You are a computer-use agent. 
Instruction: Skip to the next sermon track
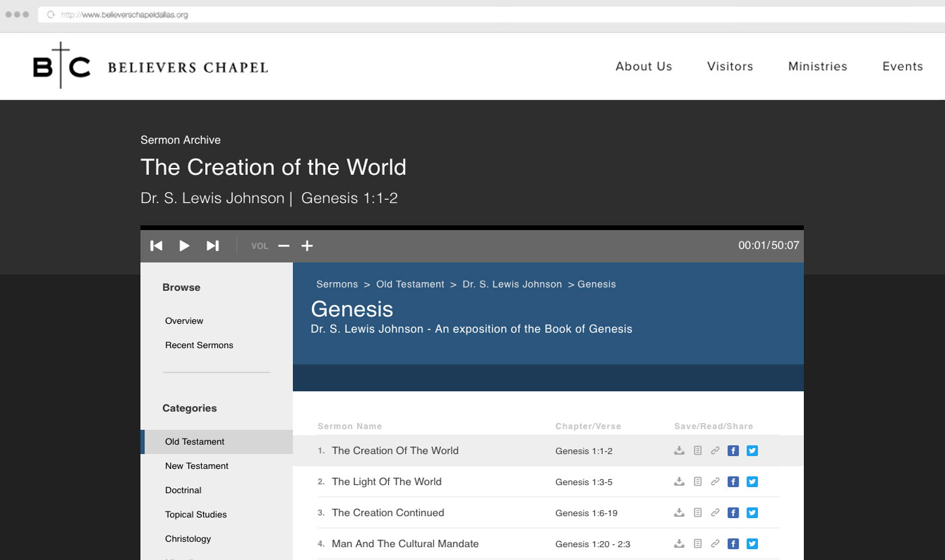pos(213,246)
